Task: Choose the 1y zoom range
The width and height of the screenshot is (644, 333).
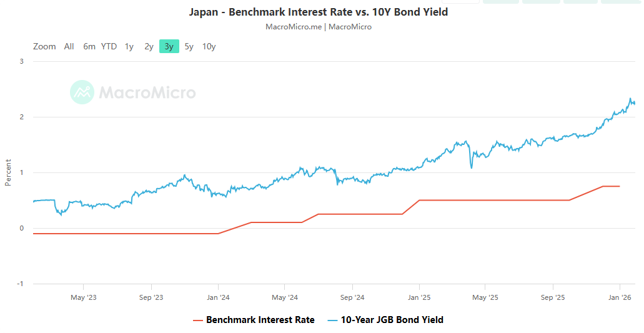Action: point(129,46)
